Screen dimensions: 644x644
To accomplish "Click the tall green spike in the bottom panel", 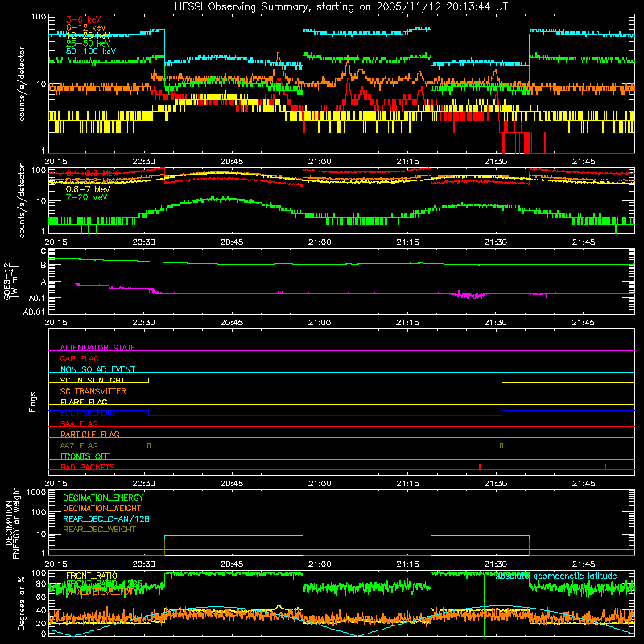I will point(485,605).
